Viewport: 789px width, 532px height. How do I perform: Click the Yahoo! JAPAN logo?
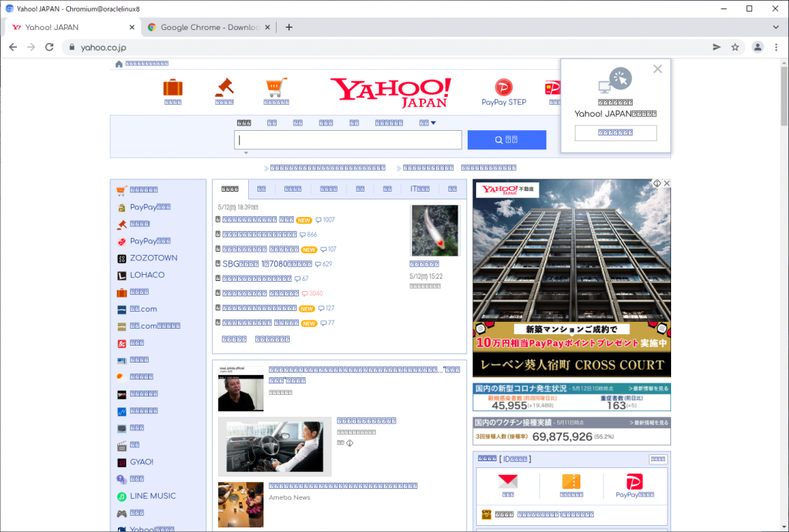(391, 92)
